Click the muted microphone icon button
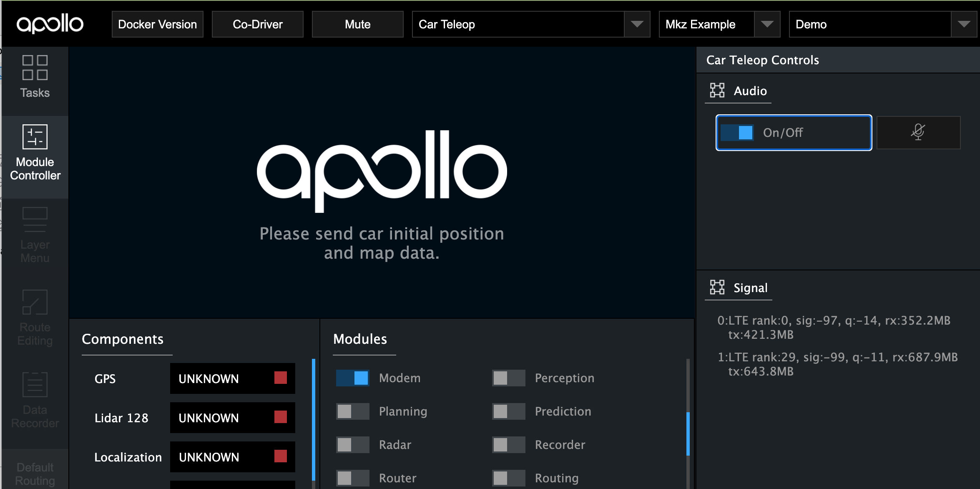The height and width of the screenshot is (489, 980). coord(918,133)
